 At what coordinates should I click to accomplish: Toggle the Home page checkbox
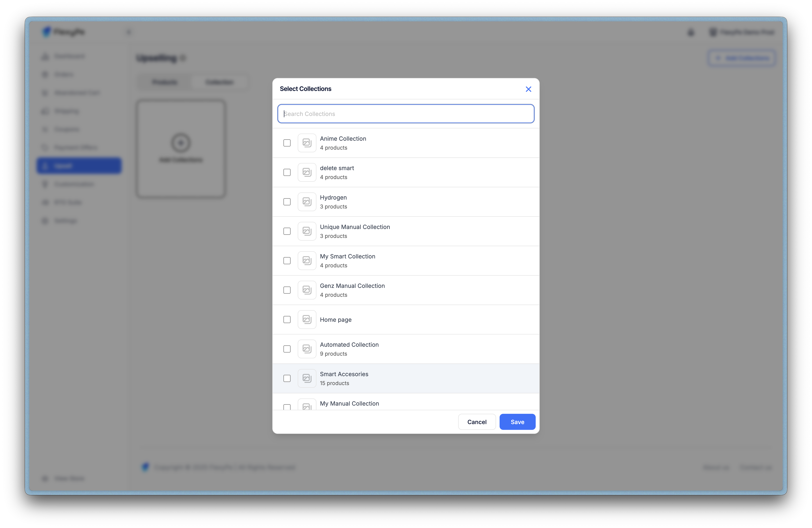pyautogui.click(x=287, y=320)
